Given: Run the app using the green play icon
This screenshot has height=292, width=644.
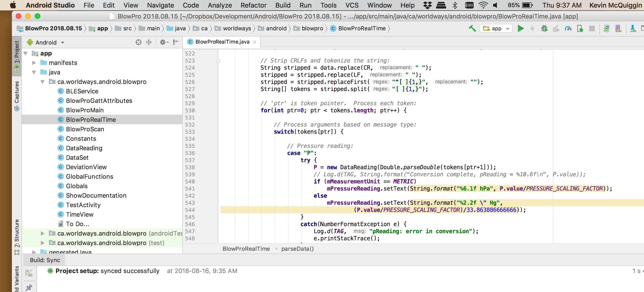Looking at the screenshot, I should pos(521,28).
